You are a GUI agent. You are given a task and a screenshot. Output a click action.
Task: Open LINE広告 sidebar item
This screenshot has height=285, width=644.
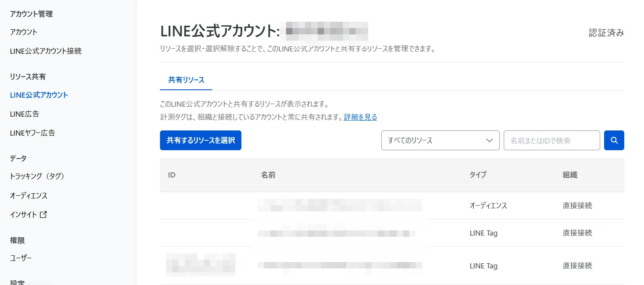(24, 114)
